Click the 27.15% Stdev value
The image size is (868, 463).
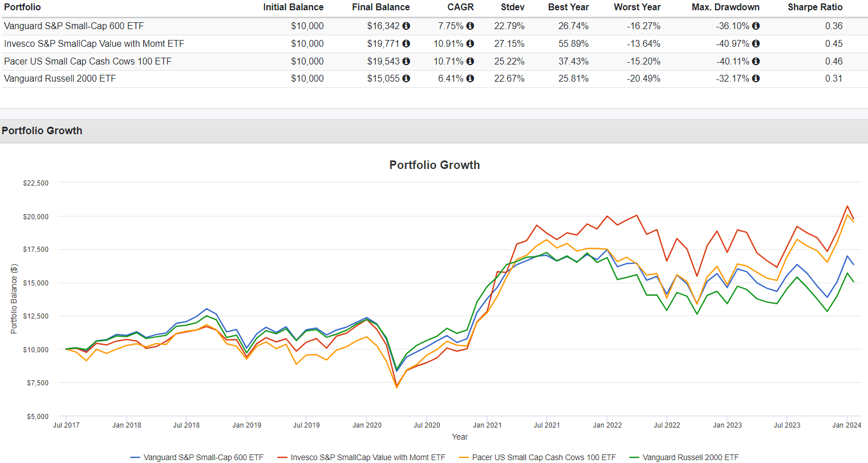click(x=509, y=43)
